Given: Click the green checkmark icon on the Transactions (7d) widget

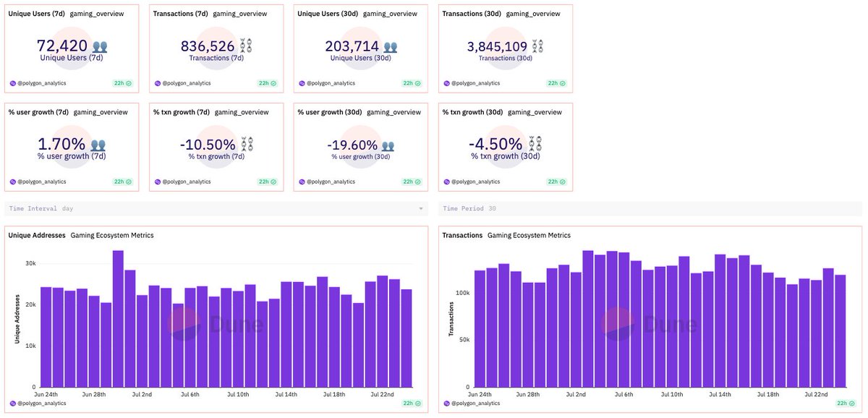Looking at the screenshot, I should coord(272,83).
